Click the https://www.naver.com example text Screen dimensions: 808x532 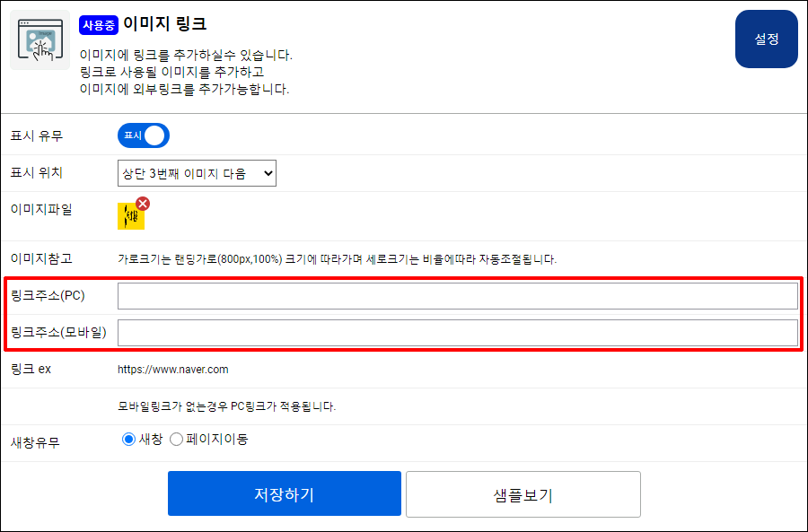point(173,369)
